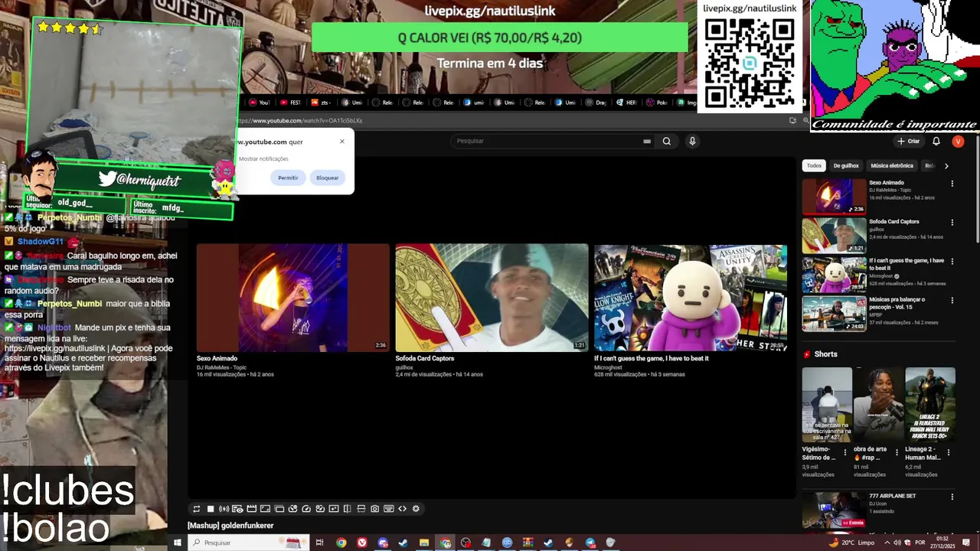
Task: Click the voice search microphone icon
Action: [x=692, y=141]
